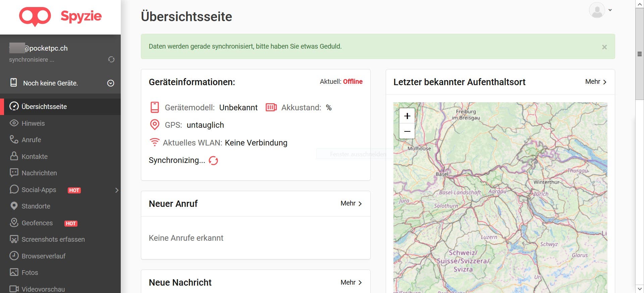Viewport: 644px width, 293px height.
Task: Zoom in on the map
Action: click(407, 116)
